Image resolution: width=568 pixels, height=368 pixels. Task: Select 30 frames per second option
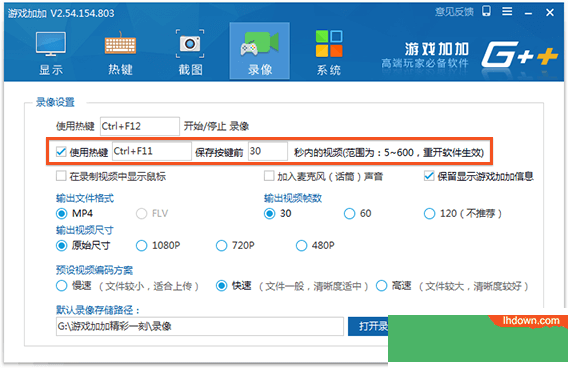point(270,213)
